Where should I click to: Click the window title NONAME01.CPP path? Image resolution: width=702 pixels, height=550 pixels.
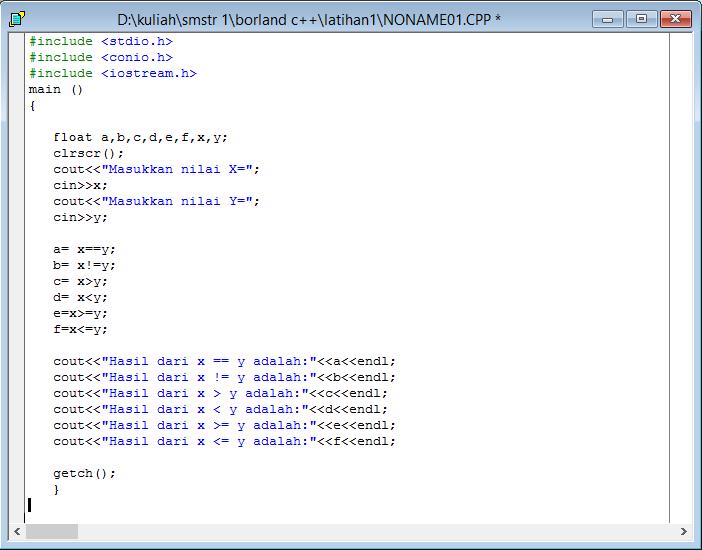[x=309, y=20]
